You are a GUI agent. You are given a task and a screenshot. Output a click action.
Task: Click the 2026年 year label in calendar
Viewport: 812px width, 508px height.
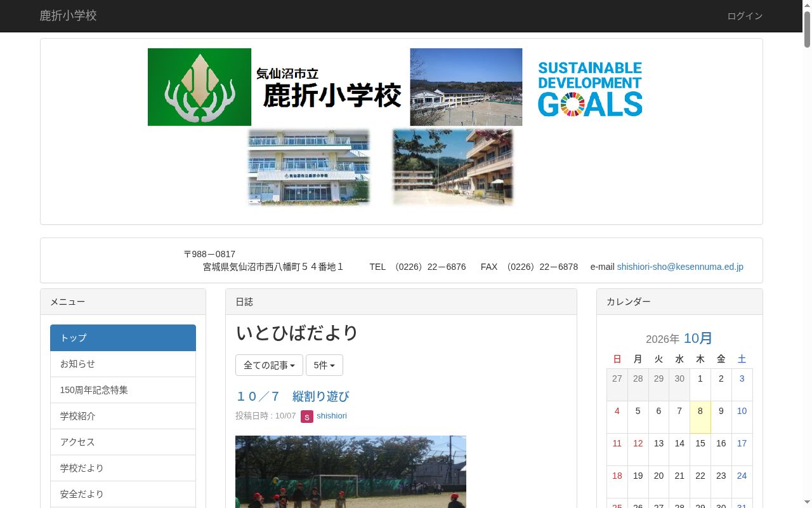tap(662, 339)
